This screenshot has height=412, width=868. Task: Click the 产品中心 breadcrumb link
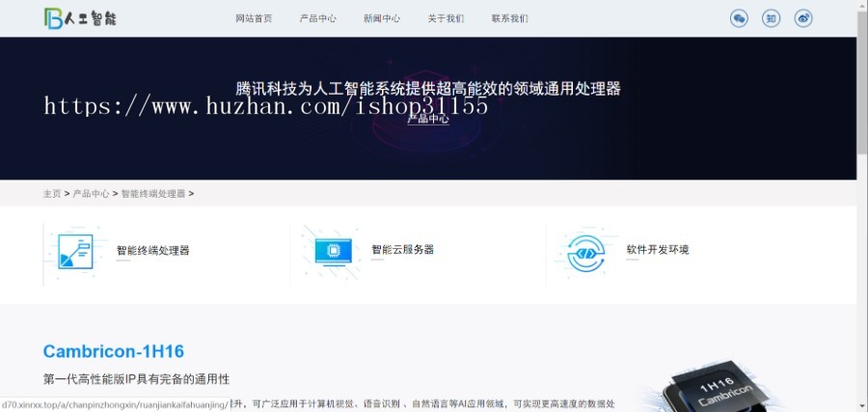click(x=92, y=194)
